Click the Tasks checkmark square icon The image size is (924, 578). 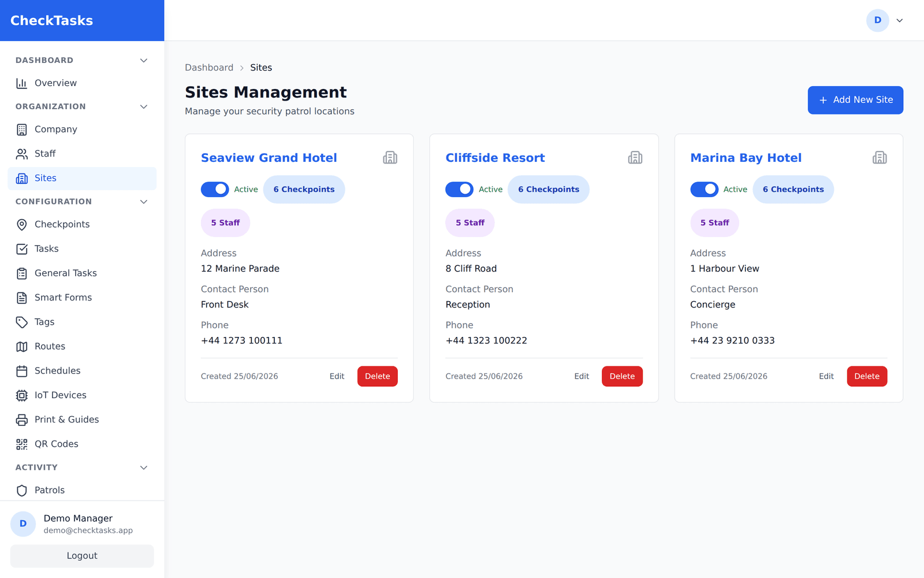click(x=22, y=249)
